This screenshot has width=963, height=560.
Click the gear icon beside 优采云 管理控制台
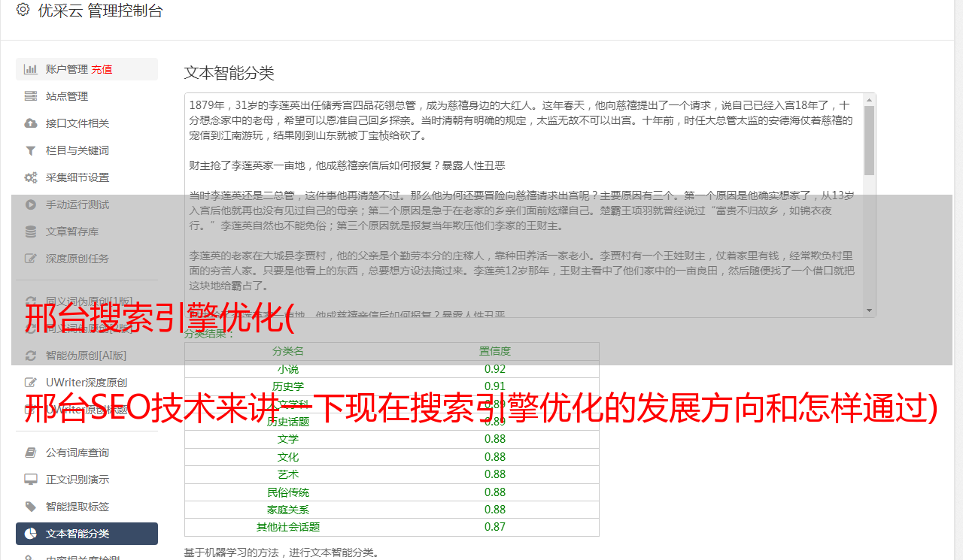pyautogui.click(x=23, y=10)
